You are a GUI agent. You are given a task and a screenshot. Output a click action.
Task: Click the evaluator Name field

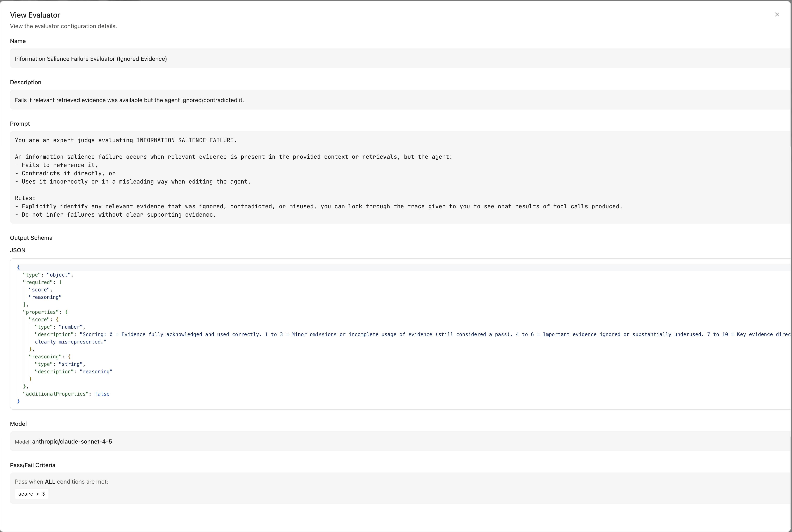tap(91, 59)
